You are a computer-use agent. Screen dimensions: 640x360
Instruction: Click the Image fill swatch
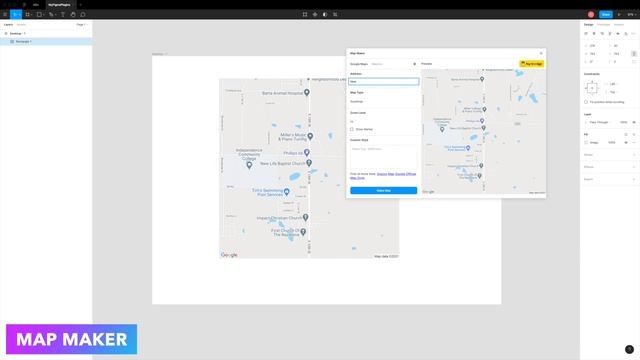(586, 142)
